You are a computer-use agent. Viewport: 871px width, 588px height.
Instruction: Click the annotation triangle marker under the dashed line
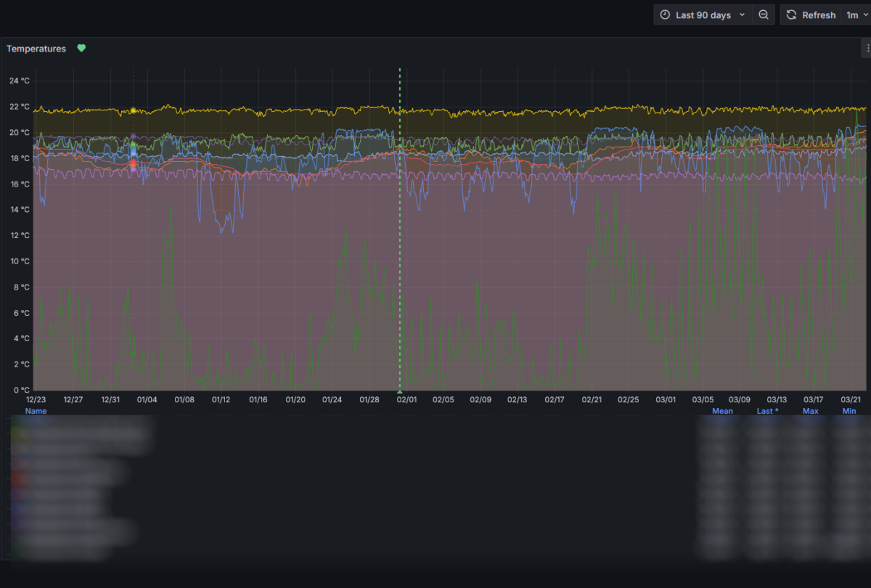[x=400, y=393]
